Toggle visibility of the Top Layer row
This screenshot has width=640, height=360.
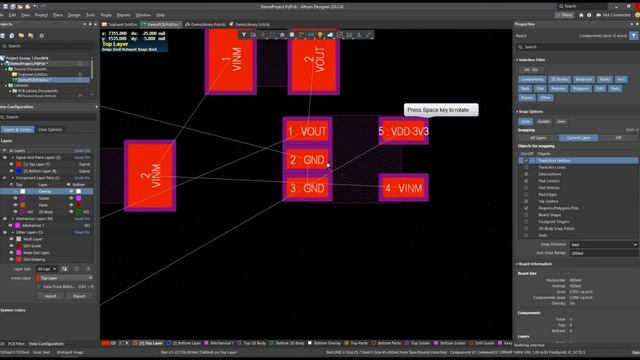(x=11, y=164)
